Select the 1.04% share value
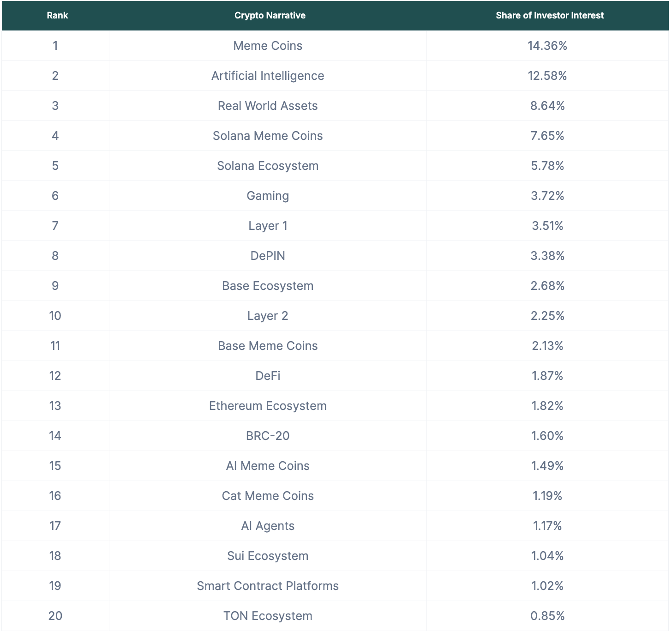Image resolution: width=672 pixels, height=638 pixels. [x=547, y=556]
